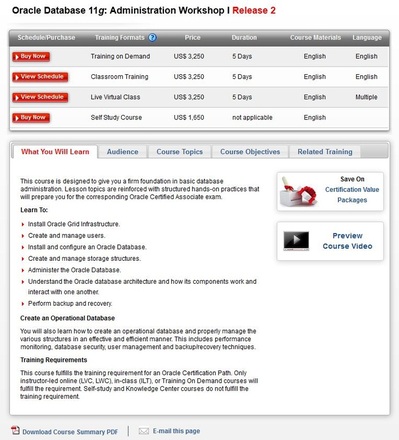
Task: Click the US$ 3,250 price for Training on Demand
Action: point(189,56)
